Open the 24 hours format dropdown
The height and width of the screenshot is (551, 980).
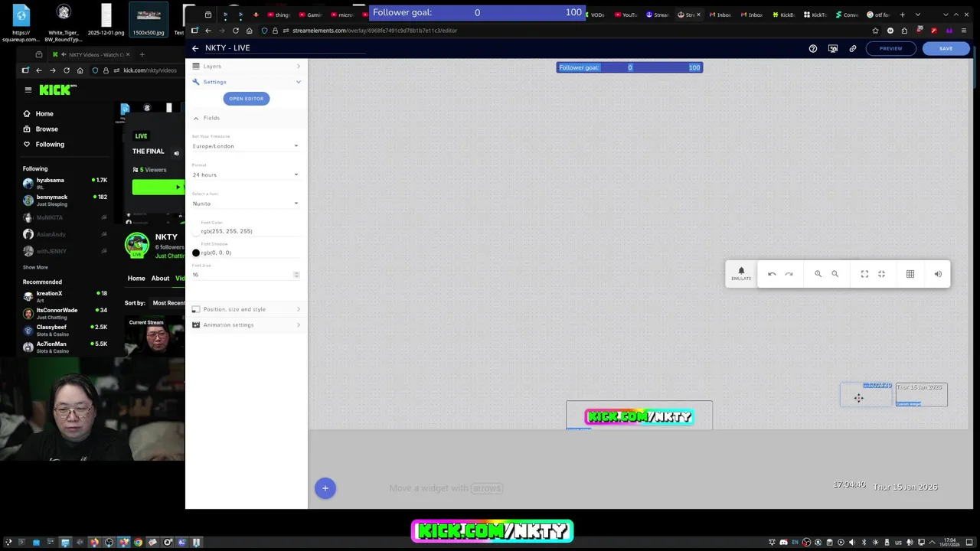pos(246,174)
